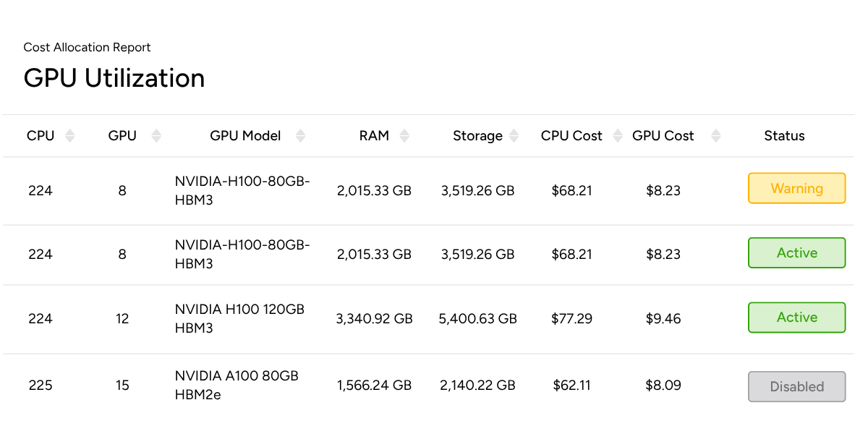This screenshot has width=868, height=434.
Task: Select the Cost Allocation Report label
Action: pos(88,48)
